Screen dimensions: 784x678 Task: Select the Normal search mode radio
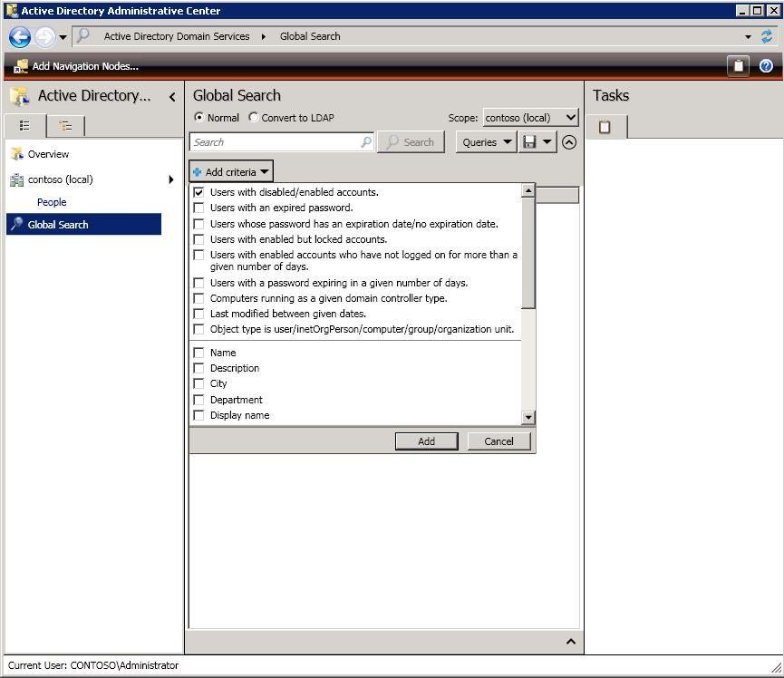(199, 118)
